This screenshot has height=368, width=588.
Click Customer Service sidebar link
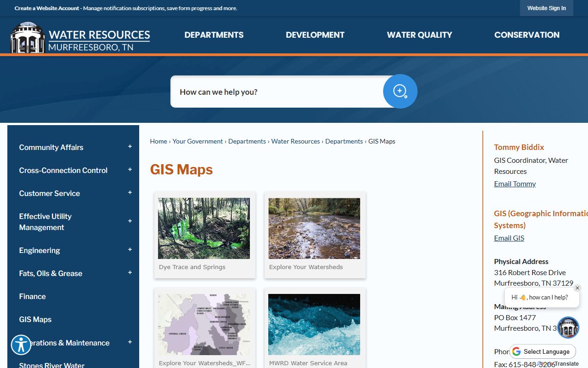[x=50, y=193]
